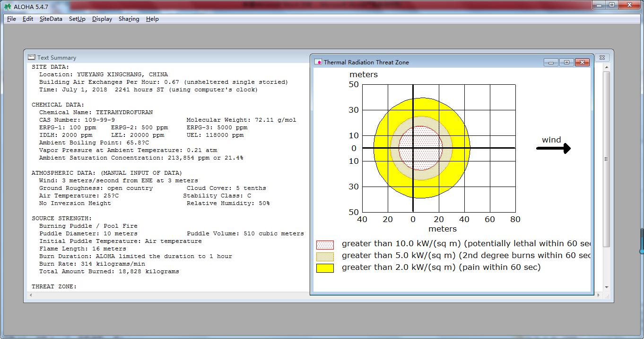Open the Help menu

click(x=152, y=19)
